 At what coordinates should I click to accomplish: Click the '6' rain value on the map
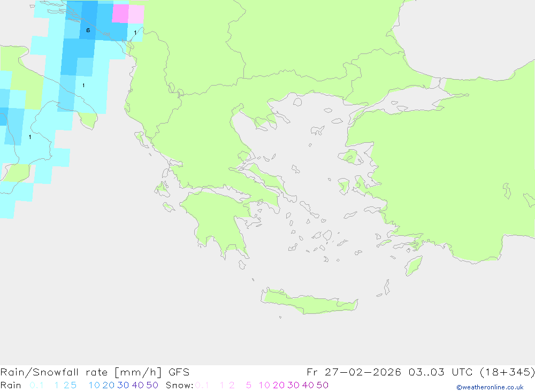[x=88, y=30]
